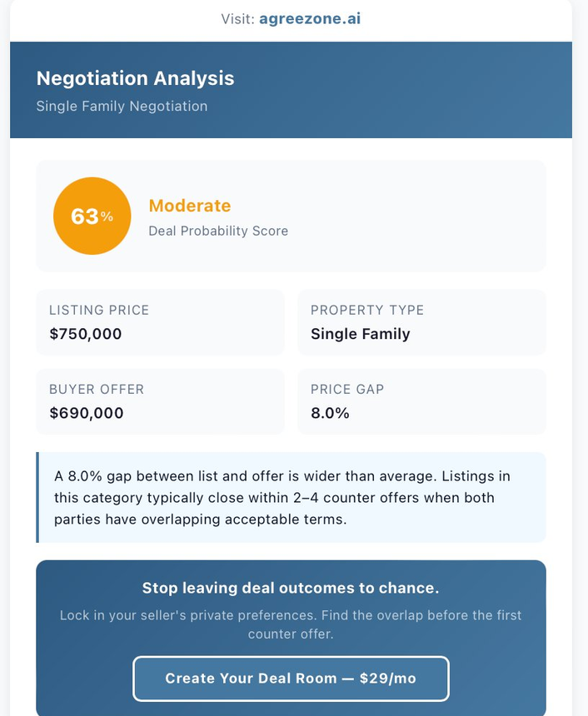This screenshot has height=716, width=588.
Task: Click the Negotiation Analysis heading
Action: (135, 79)
